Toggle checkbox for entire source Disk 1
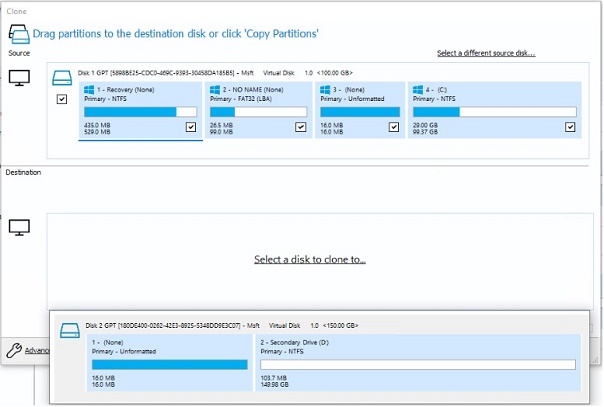 click(x=62, y=101)
